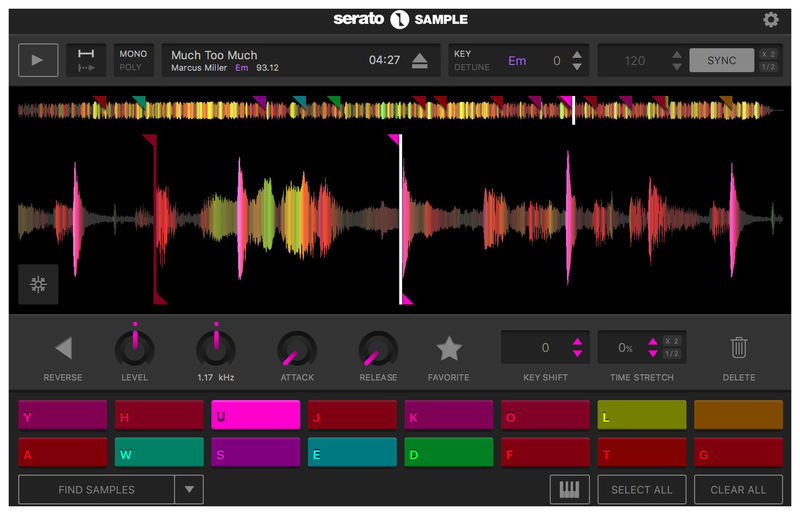Toggle keyboard mode piano icon
The width and height of the screenshot is (800, 515).
569,489
